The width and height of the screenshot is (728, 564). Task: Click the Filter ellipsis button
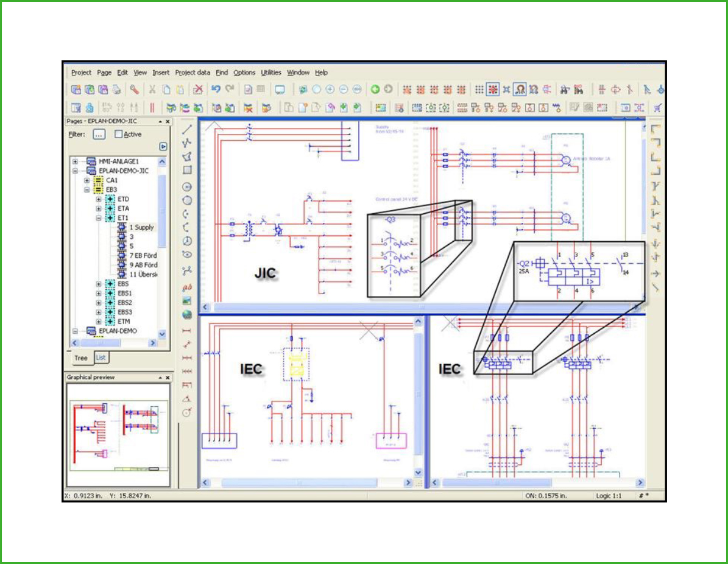(x=99, y=134)
